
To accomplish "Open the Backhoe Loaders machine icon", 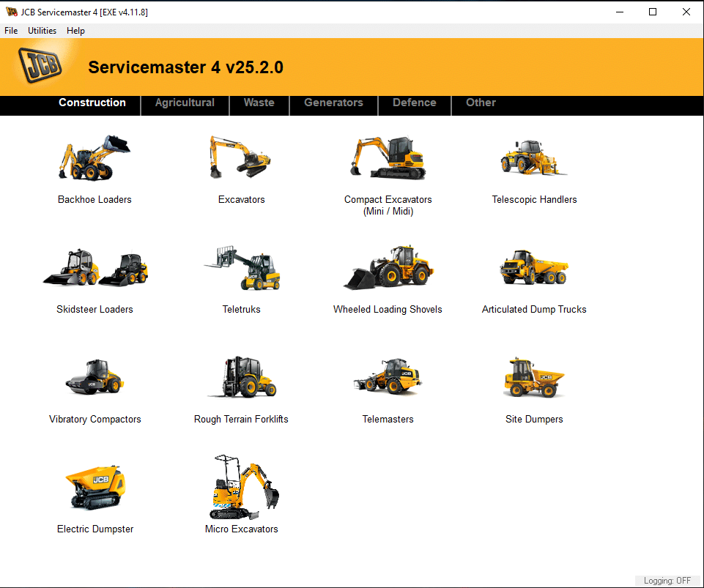I will [95, 157].
